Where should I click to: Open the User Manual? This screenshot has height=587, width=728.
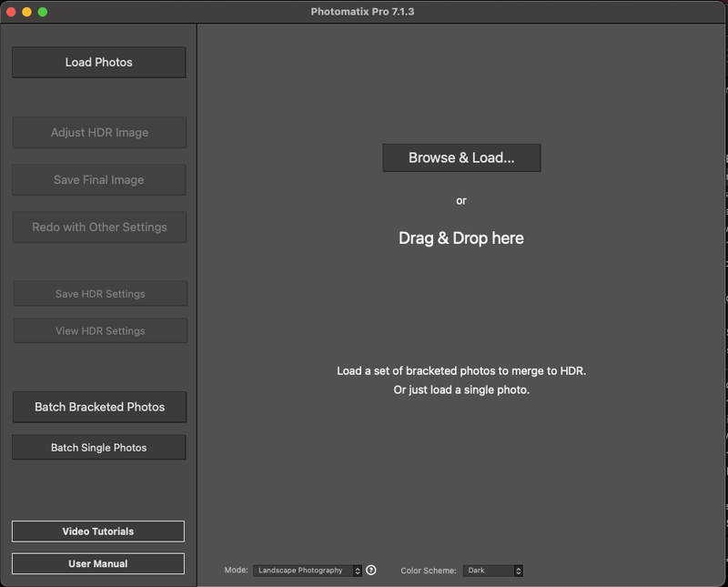pos(98,564)
